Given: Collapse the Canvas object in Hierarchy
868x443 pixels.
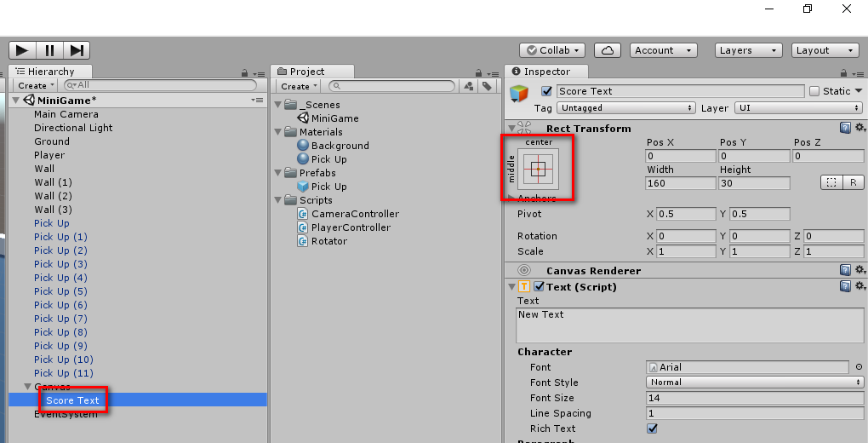Looking at the screenshot, I should coord(28,387).
